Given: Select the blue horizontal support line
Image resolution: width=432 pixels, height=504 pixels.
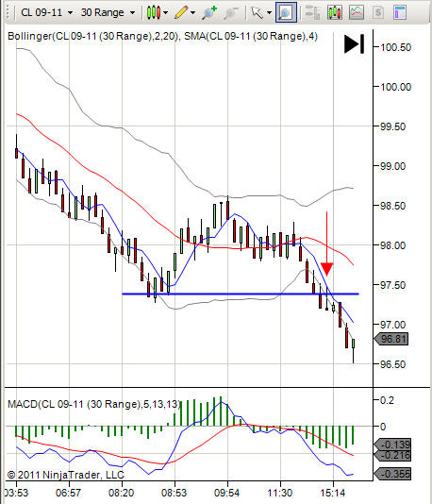Looking at the screenshot, I should 241,294.
